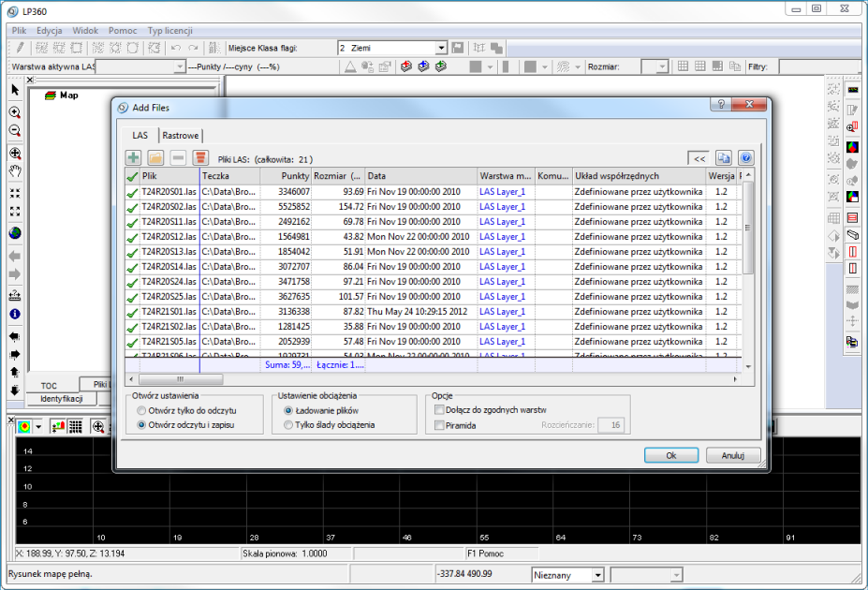The width and height of the screenshot is (868, 590).
Task: Open the Plik menu
Action: [x=20, y=31]
